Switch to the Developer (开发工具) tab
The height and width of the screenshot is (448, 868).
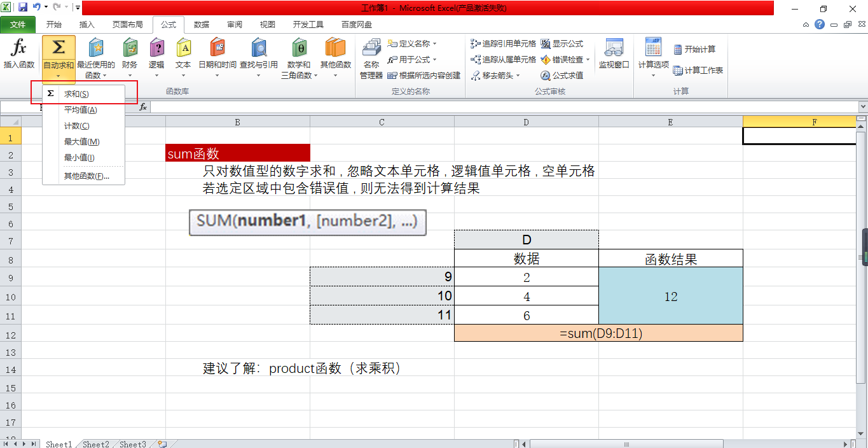point(308,25)
